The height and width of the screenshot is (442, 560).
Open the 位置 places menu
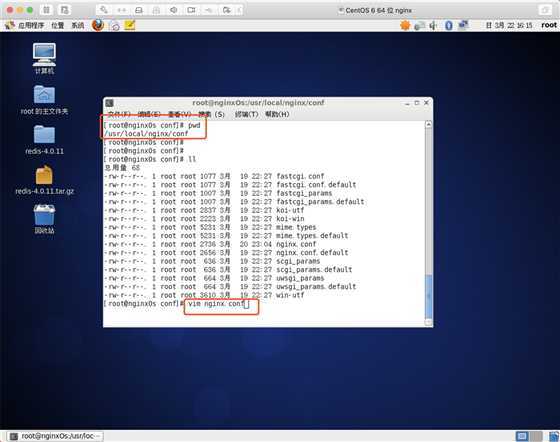(x=58, y=25)
